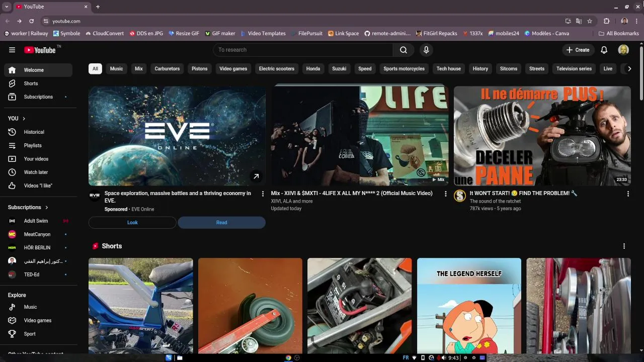Screen dimensions: 644x362
Task: Click the search magnifier button
Action: point(404,50)
